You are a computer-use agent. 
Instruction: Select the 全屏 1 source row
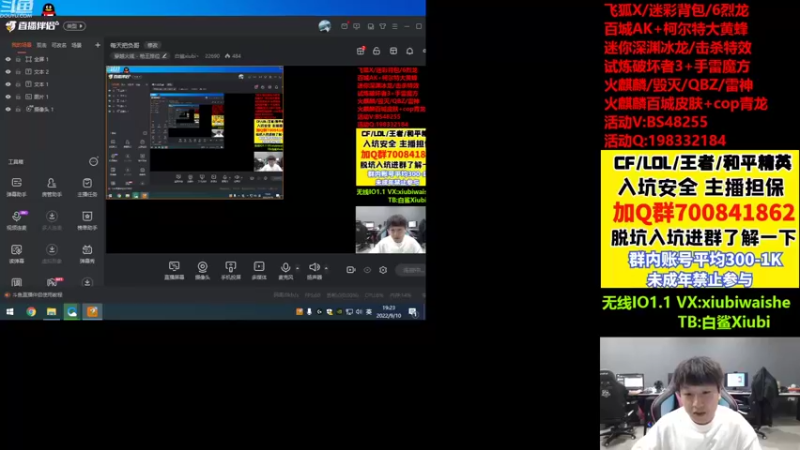click(53, 59)
